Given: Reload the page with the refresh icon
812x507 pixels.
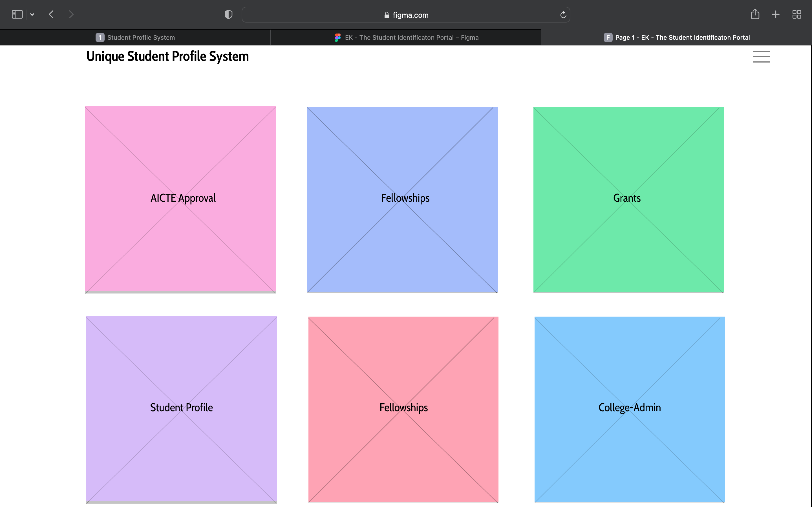Looking at the screenshot, I should [563, 15].
